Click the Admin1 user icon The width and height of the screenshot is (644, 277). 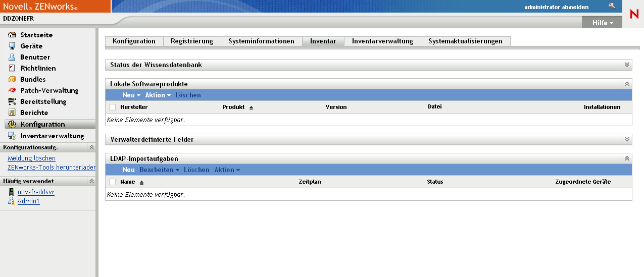click(x=11, y=201)
